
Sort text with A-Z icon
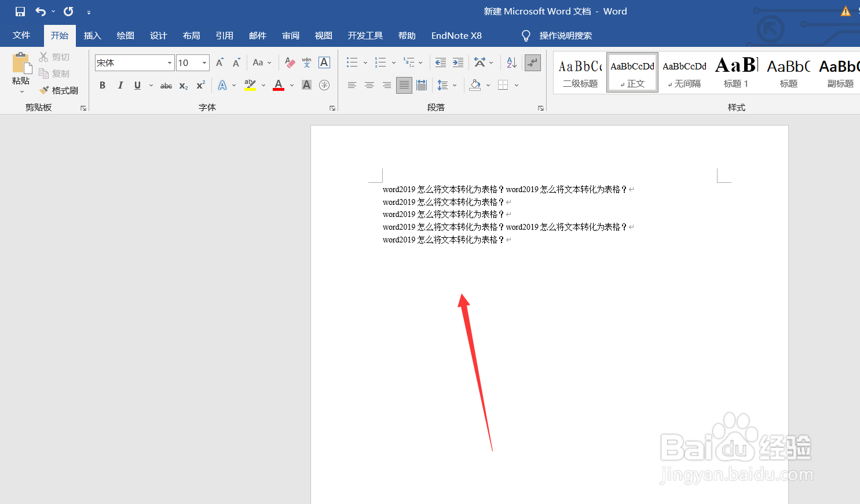click(x=511, y=62)
